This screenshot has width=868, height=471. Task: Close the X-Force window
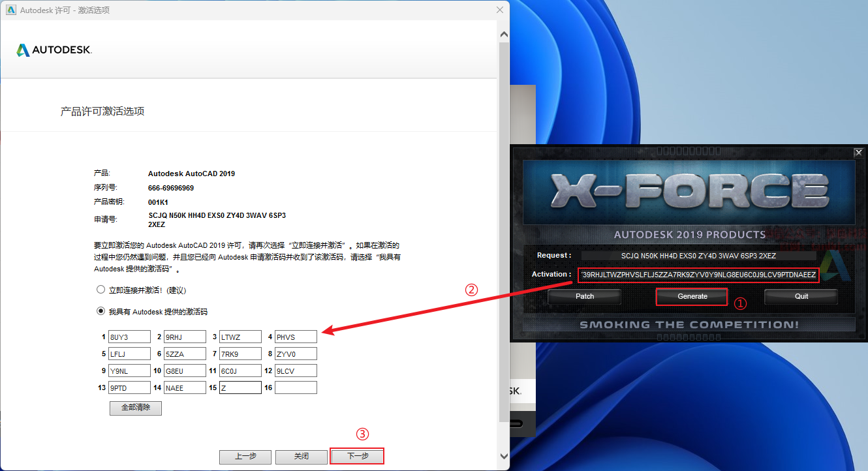tap(858, 153)
